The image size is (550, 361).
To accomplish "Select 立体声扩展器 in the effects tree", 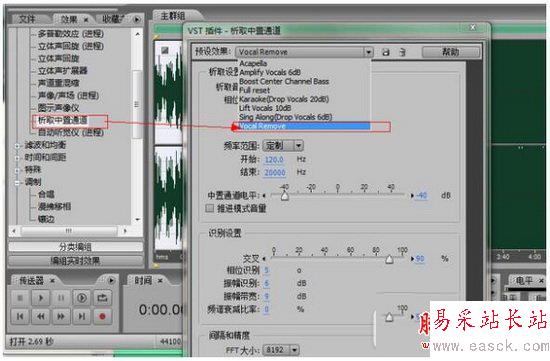I will click(62, 71).
